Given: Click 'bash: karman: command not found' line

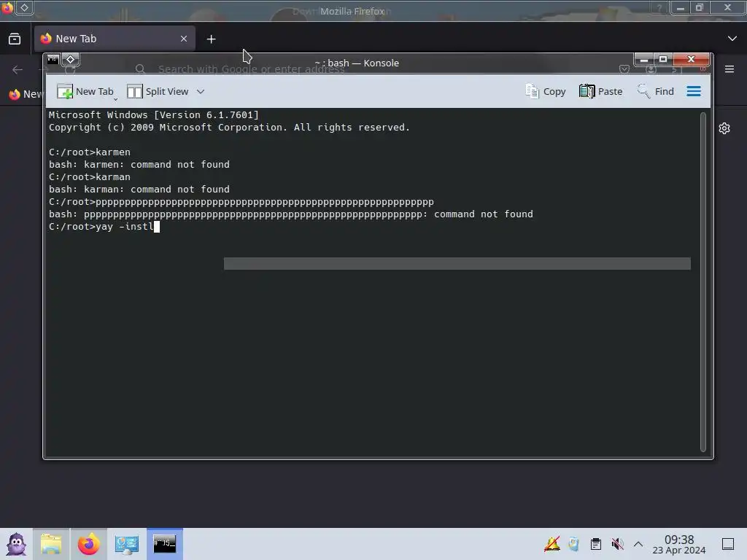Looking at the screenshot, I should (x=139, y=189).
